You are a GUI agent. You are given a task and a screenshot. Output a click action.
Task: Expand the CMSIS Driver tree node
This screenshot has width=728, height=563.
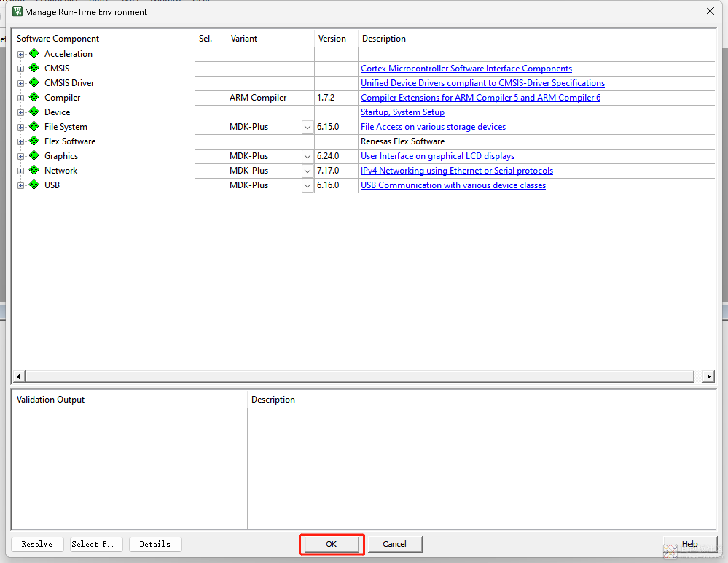pos(21,84)
